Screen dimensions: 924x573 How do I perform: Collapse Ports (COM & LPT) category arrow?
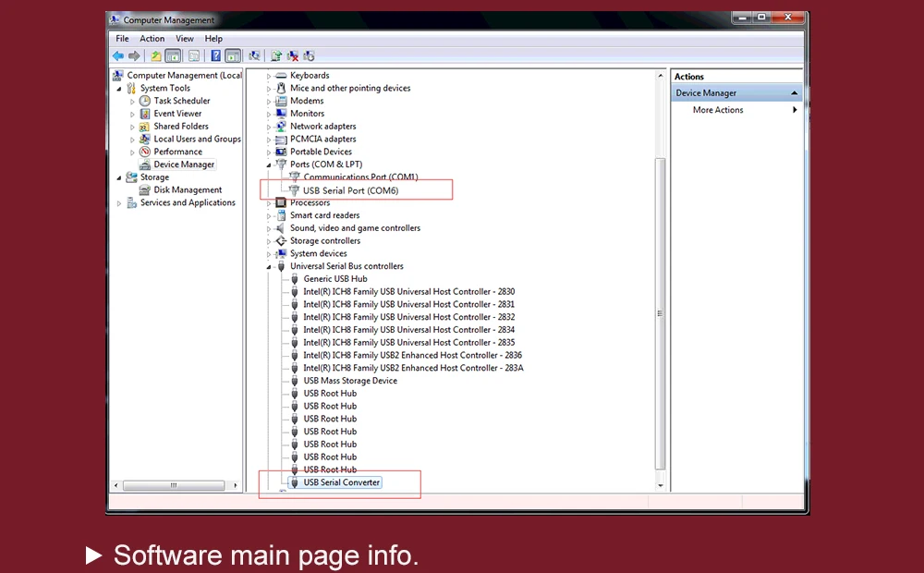[269, 165]
